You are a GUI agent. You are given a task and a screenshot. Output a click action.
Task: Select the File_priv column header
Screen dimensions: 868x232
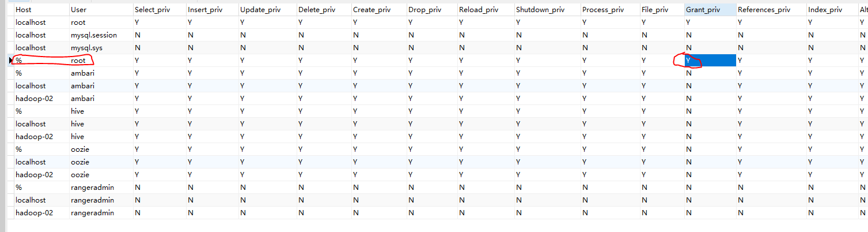pos(661,10)
